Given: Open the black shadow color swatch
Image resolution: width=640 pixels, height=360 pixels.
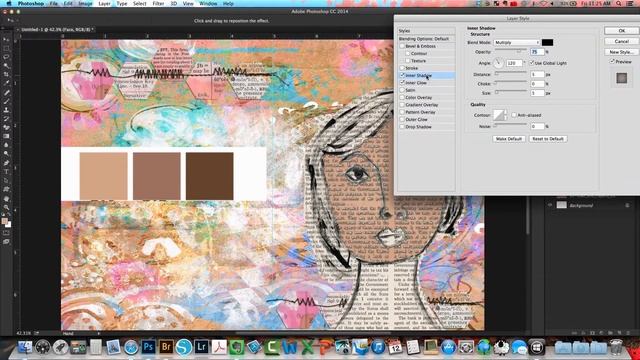Looking at the screenshot, I should (547, 42).
